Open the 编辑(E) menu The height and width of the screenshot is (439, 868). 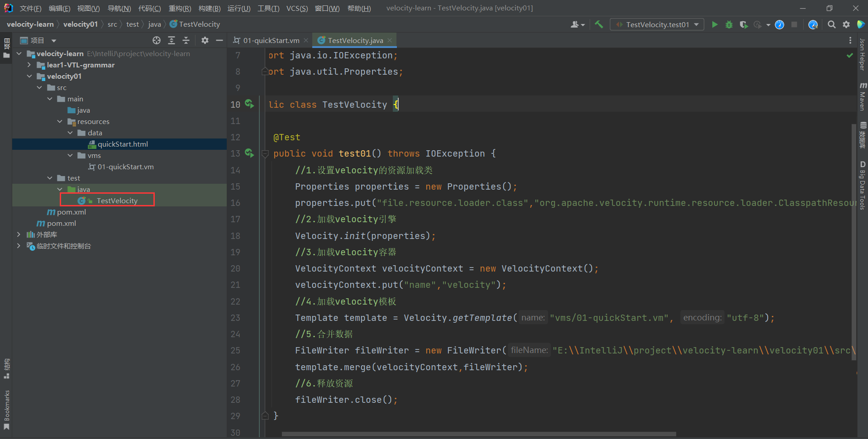click(x=59, y=8)
